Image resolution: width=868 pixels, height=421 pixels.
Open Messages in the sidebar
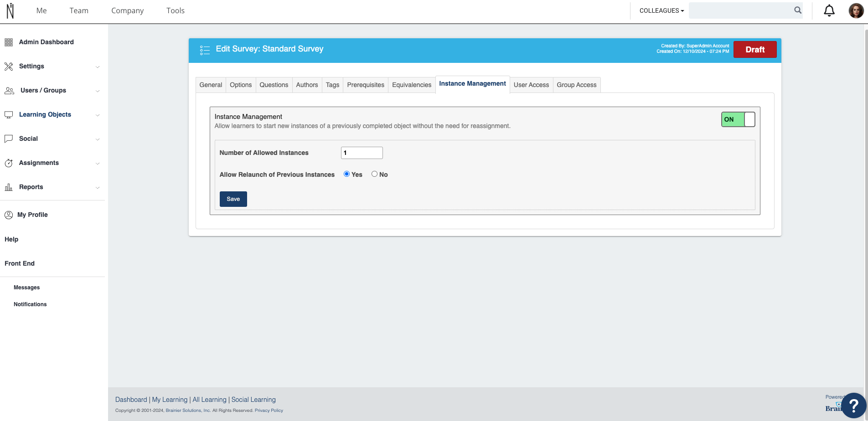pos(26,288)
